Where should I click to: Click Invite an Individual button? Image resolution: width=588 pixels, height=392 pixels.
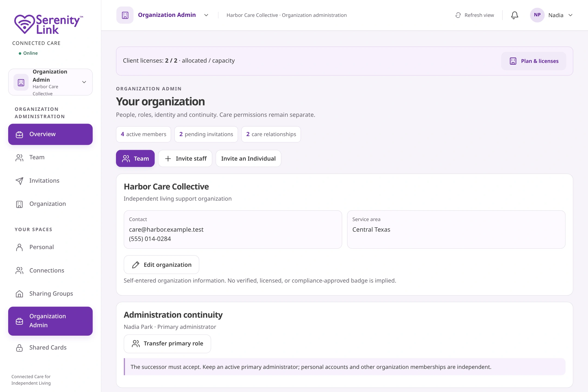point(248,159)
